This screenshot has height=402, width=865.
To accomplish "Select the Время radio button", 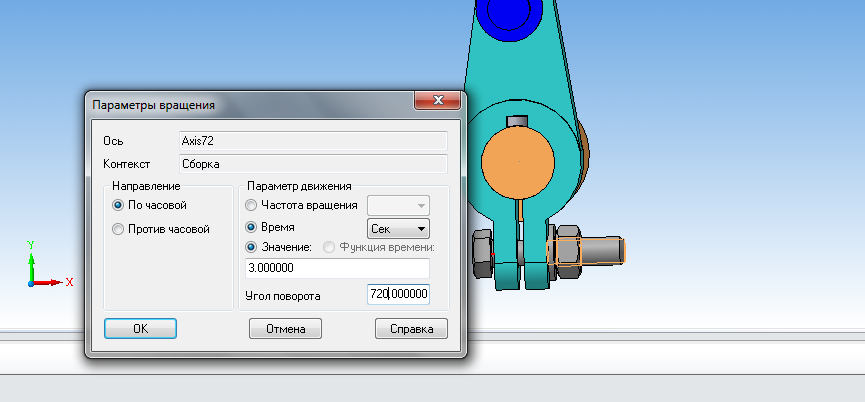I will pyautogui.click(x=251, y=228).
